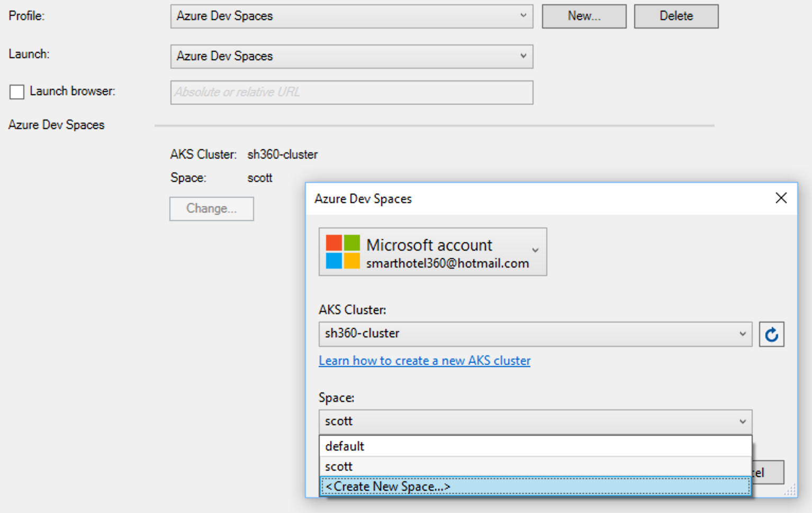This screenshot has width=812, height=513.
Task: Open the AKS Cluster combo box
Action: click(x=535, y=334)
